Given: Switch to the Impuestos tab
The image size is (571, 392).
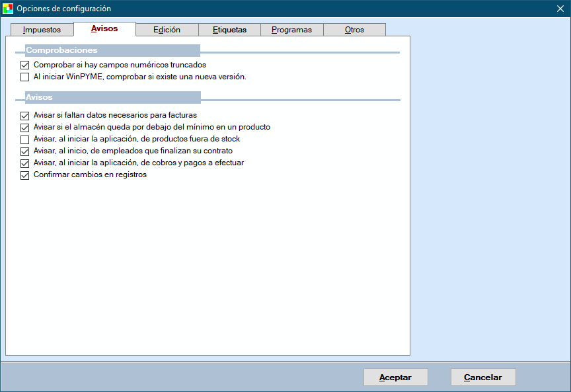Looking at the screenshot, I should (x=42, y=30).
